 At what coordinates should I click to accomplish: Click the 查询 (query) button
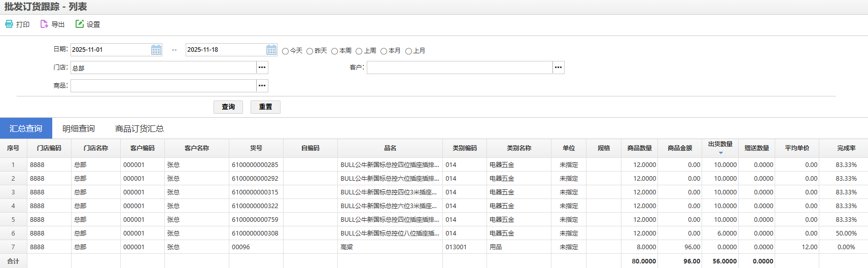[228, 107]
